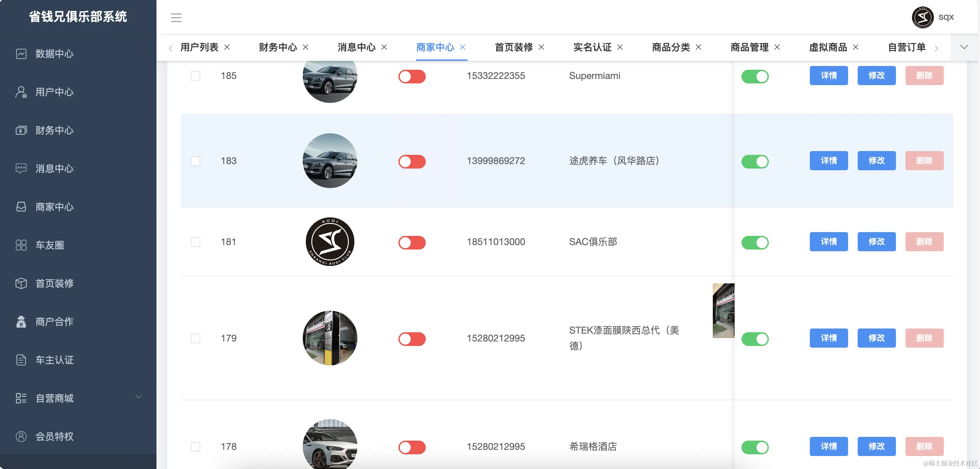Image resolution: width=980 pixels, height=469 pixels.
Task: Click the 商户合作 sidebar icon
Action: tap(21, 322)
